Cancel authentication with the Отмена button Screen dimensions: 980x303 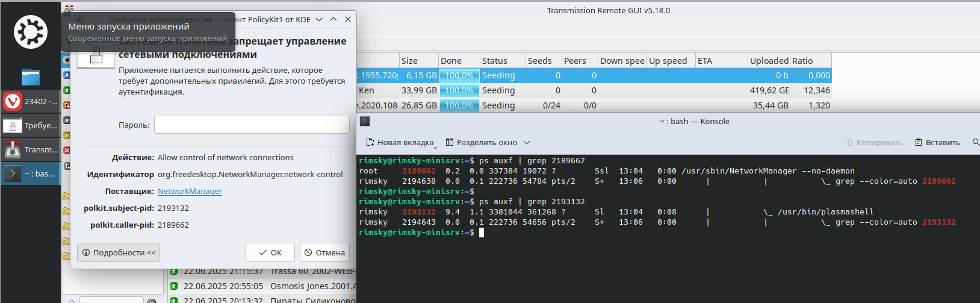(324, 252)
